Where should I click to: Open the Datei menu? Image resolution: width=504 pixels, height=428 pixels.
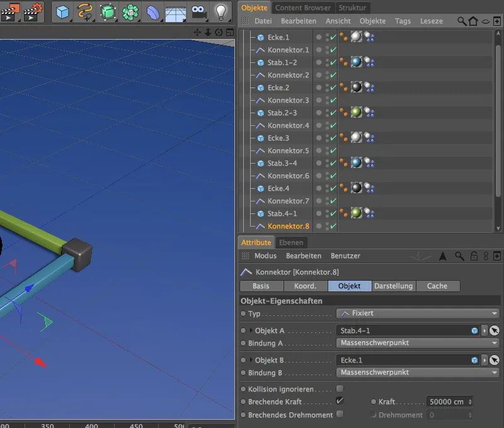pos(263,21)
